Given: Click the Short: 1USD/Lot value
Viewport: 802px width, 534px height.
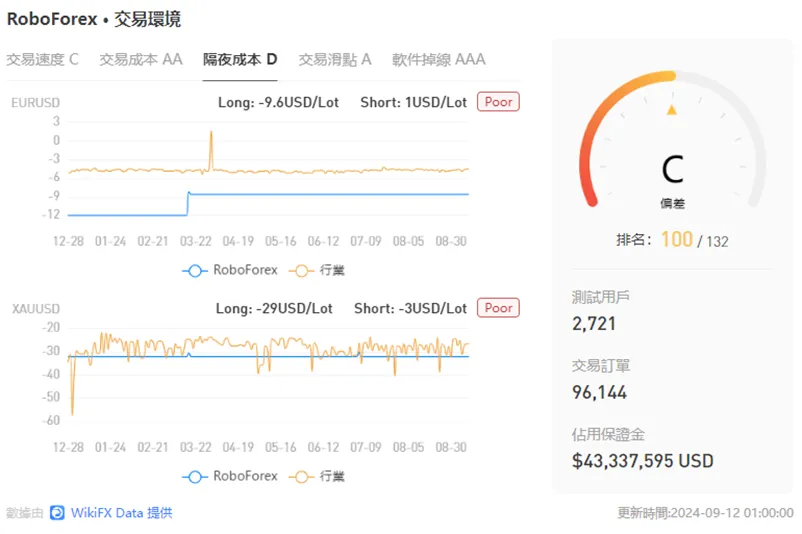Looking at the screenshot, I should 413,102.
